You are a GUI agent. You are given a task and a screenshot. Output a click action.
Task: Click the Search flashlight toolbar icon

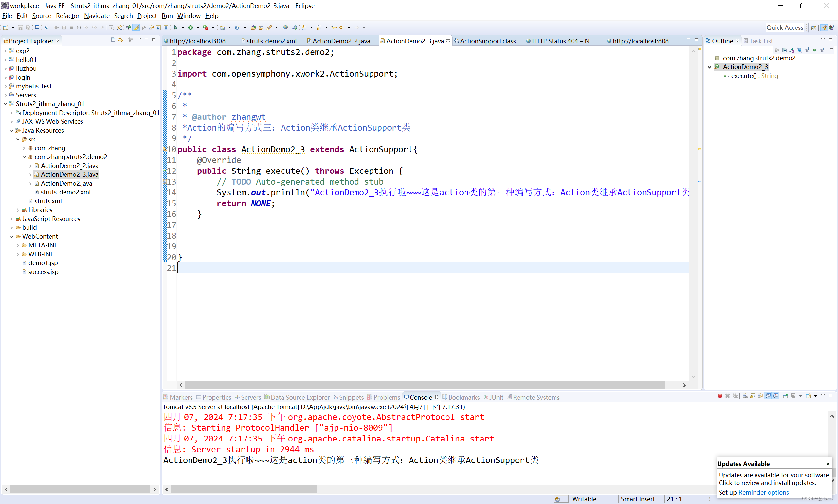tap(269, 27)
